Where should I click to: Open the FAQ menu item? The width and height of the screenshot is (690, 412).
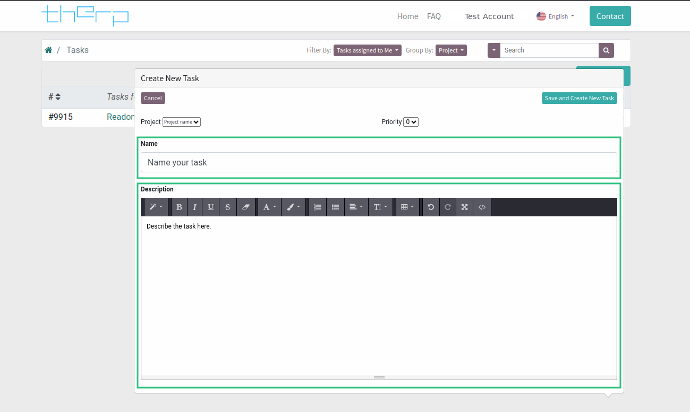click(x=433, y=16)
